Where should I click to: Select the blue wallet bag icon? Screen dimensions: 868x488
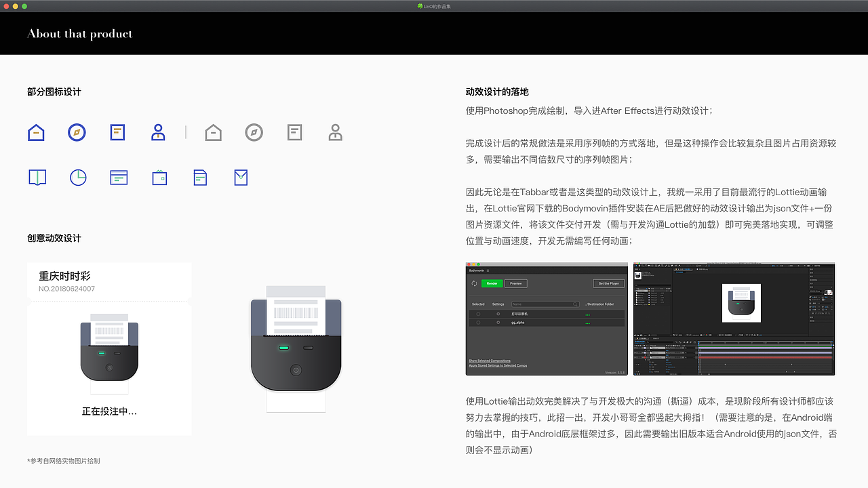tap(159, 178)
